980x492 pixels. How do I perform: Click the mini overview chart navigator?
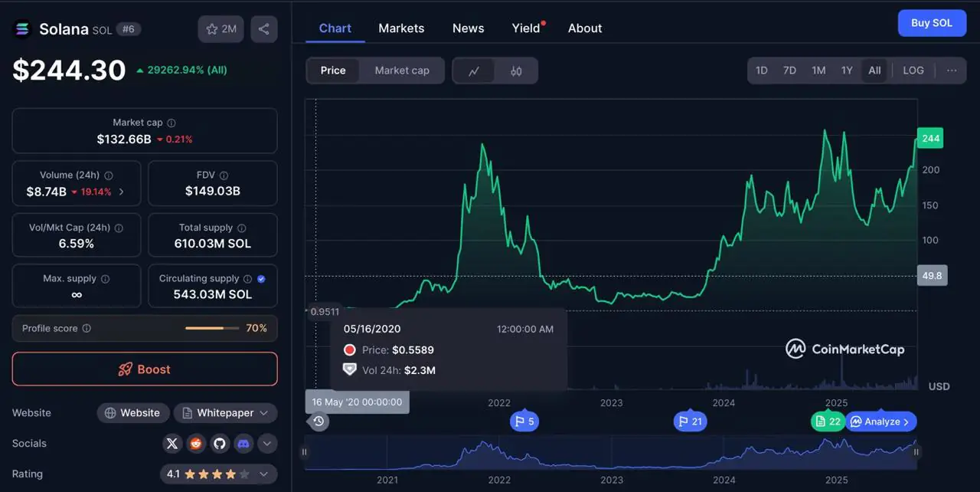click(610, 452)
